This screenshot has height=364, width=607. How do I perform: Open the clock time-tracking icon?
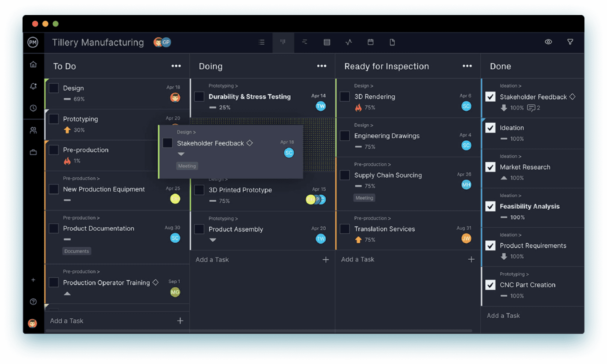[x=33, y=108]
